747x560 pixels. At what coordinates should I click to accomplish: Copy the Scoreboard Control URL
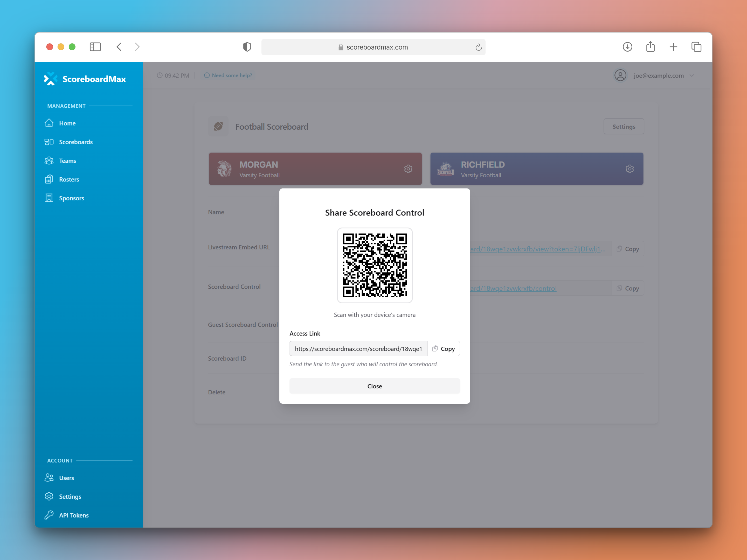[628, 288]
